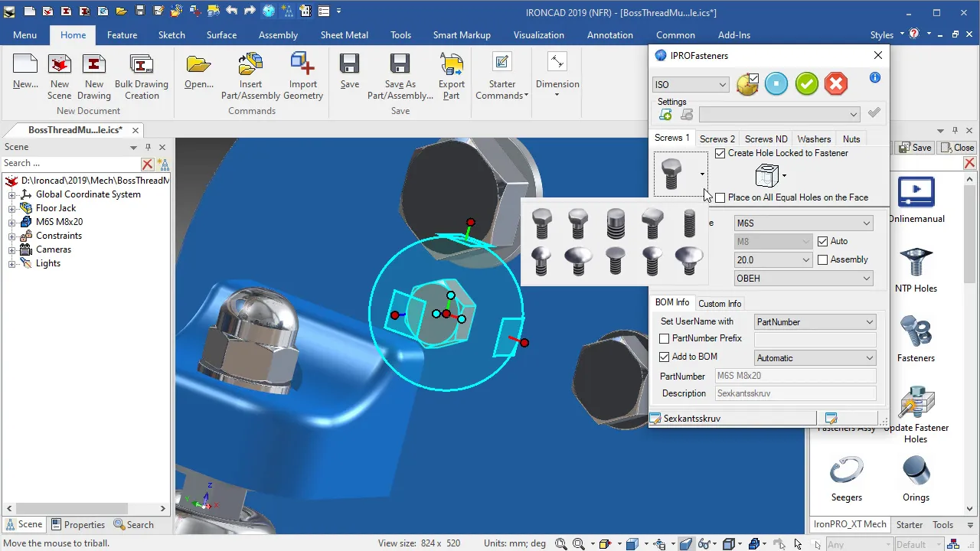The height and width of the screenshot is (551, 980).
Task: Click the Save ribbon icon
Action: pyautogui.click(x=350, y=65)
